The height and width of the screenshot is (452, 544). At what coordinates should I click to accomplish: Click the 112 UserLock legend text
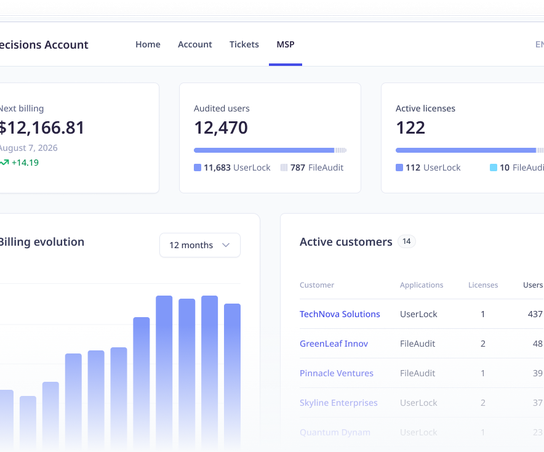(433, 168)
